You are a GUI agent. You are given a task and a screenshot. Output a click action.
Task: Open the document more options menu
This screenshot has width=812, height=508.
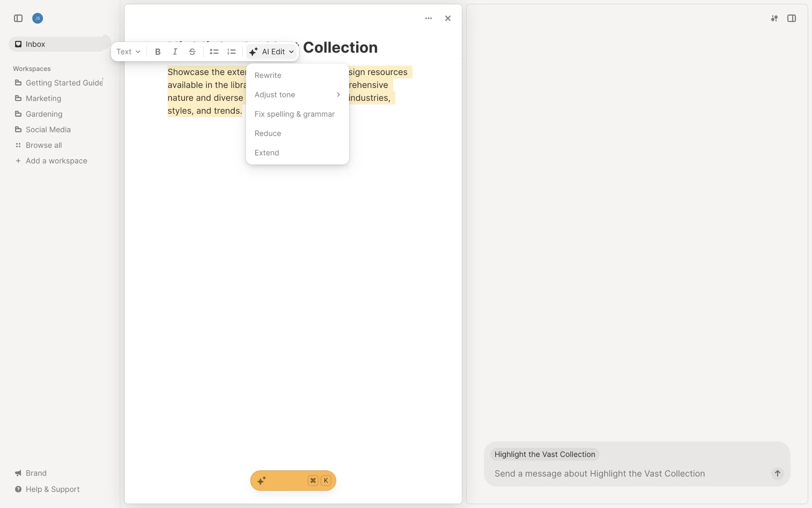428,18
